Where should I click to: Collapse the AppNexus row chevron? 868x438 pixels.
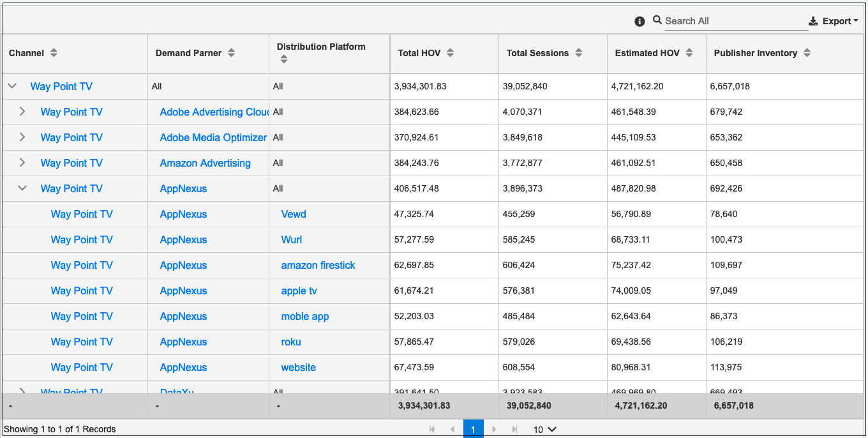coord(22,188)
